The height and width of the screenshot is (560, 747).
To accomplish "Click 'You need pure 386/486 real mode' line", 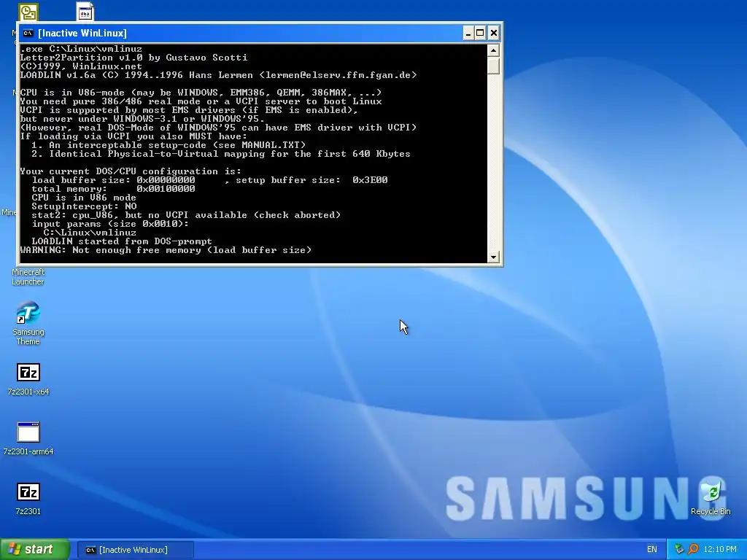I will coord(201,101).
